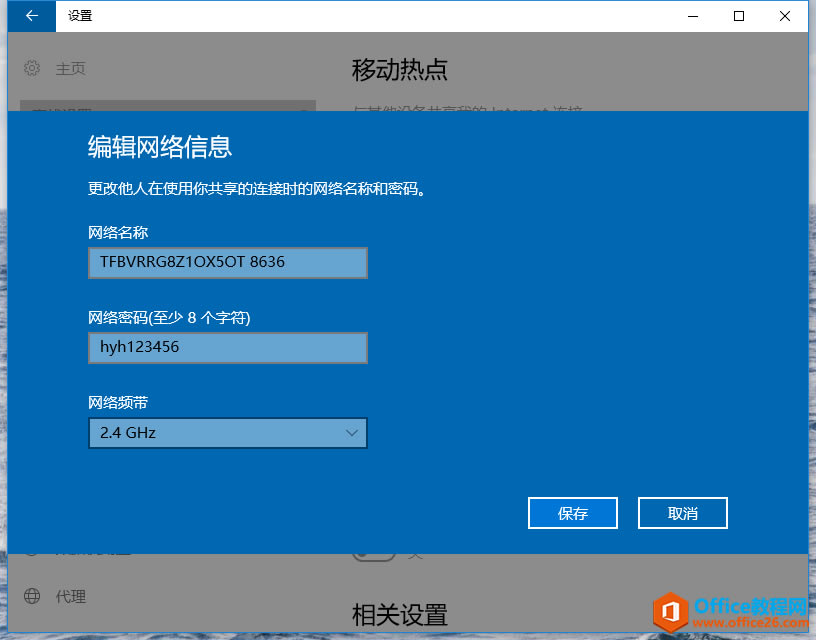Open 主页 in the sidebar
This screenshot has width=816, height=640.
(x=70, y=68)
